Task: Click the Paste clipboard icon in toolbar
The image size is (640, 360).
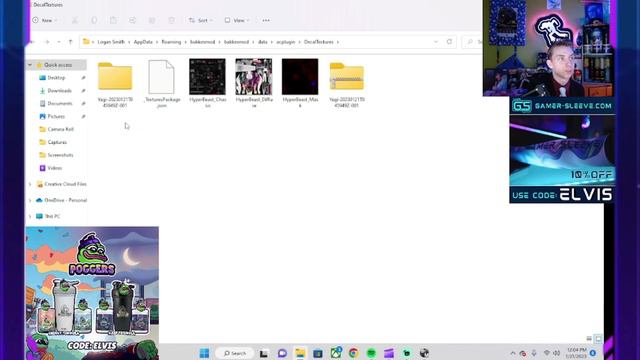Action: coord(113,20)
